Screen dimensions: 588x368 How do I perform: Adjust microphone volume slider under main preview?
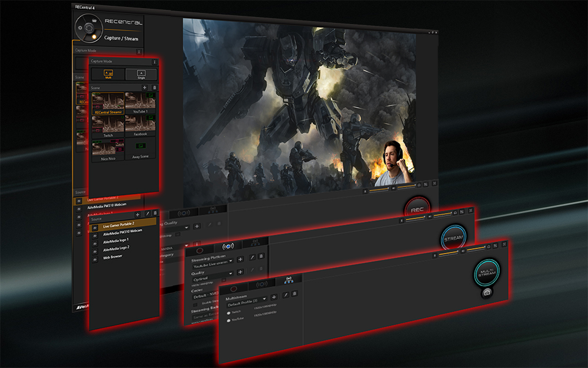(380, 189)
